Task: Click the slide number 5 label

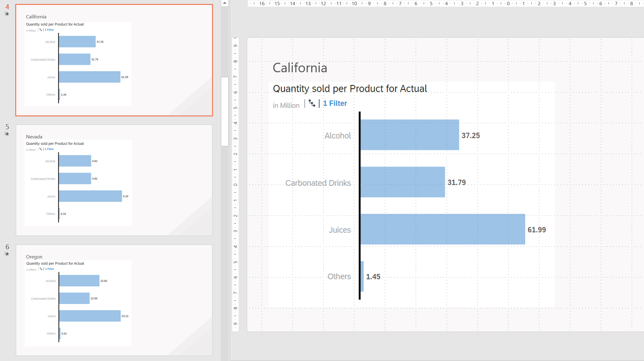Action: point(7,127)
